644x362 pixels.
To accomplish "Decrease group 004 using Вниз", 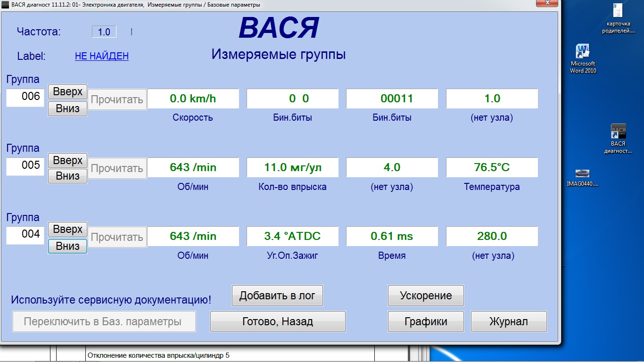I will 67,246.
